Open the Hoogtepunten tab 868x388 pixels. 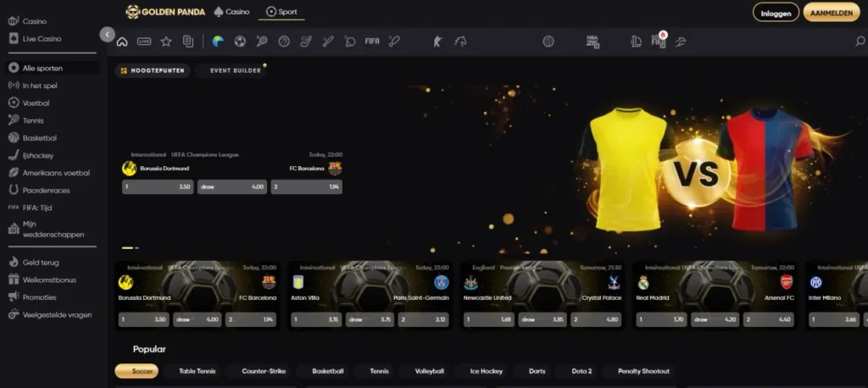click(x=153, y=71)
